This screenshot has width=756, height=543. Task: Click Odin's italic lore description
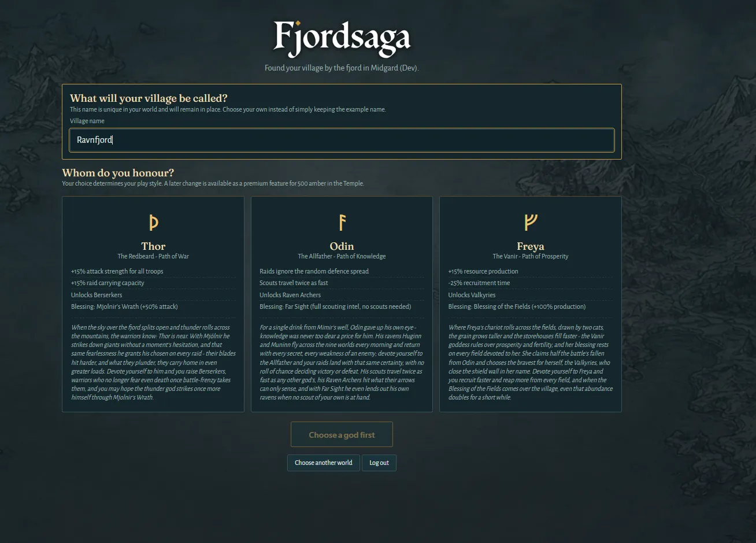pyautogui.click(x=342, y=363)
